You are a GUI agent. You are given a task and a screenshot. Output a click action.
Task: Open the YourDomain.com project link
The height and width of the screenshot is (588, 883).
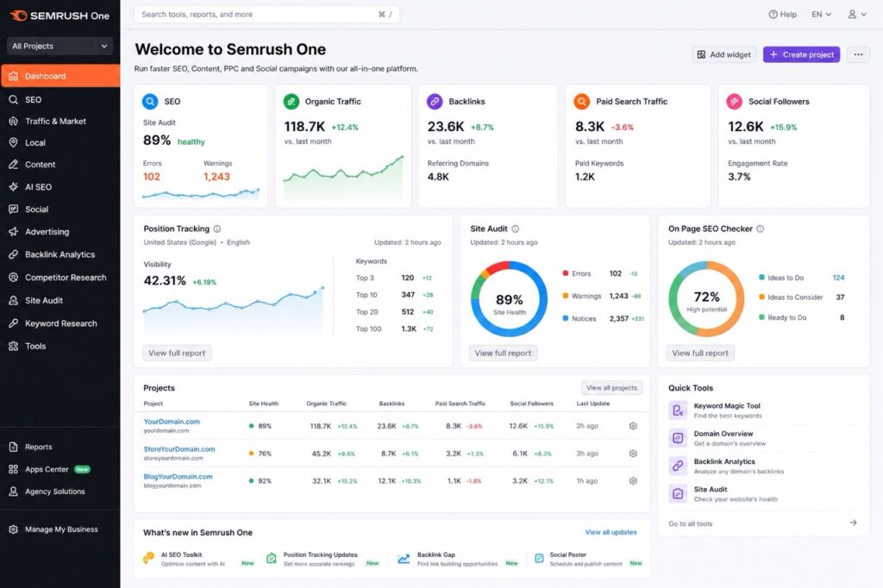coord(172,422)
